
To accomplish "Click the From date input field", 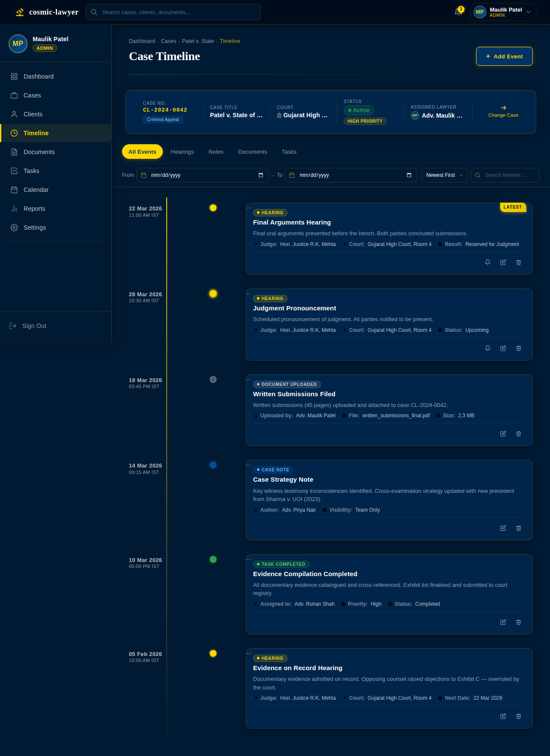I will coord(203,175).
